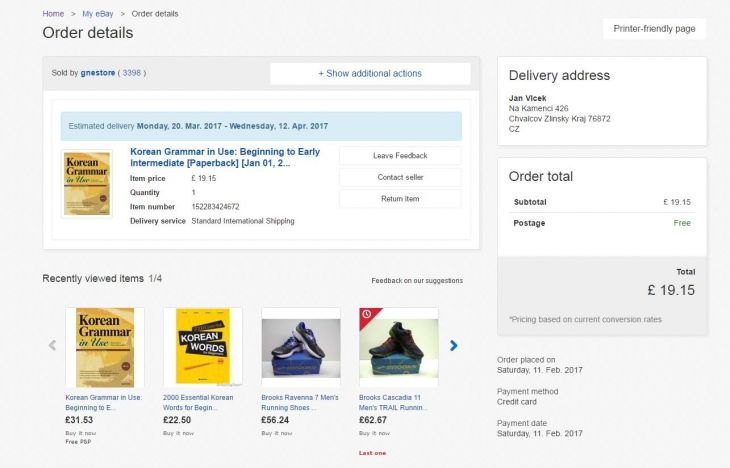
Task: Open seller gnestore profile link
Action: pyautogui.click(x=98, y=73)
